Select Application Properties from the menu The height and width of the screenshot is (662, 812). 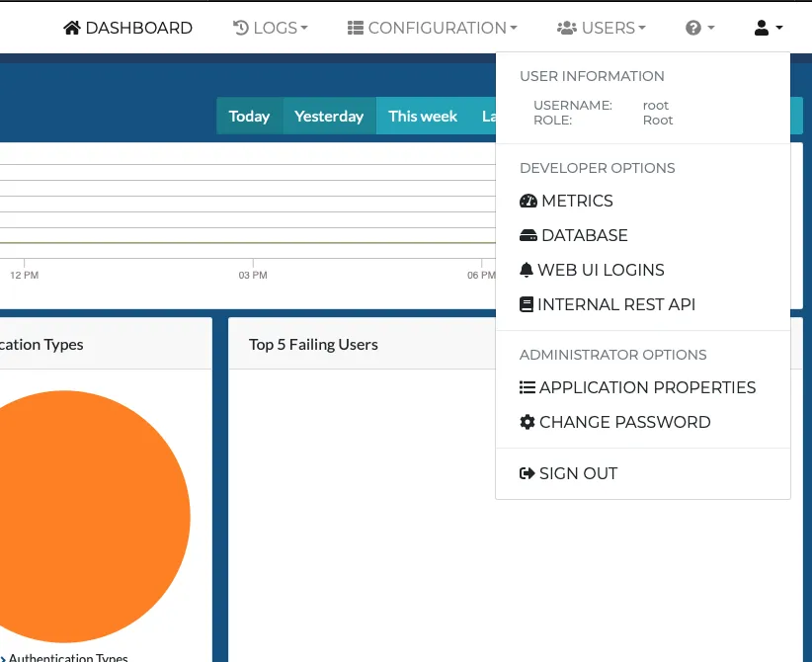[648, 387]
